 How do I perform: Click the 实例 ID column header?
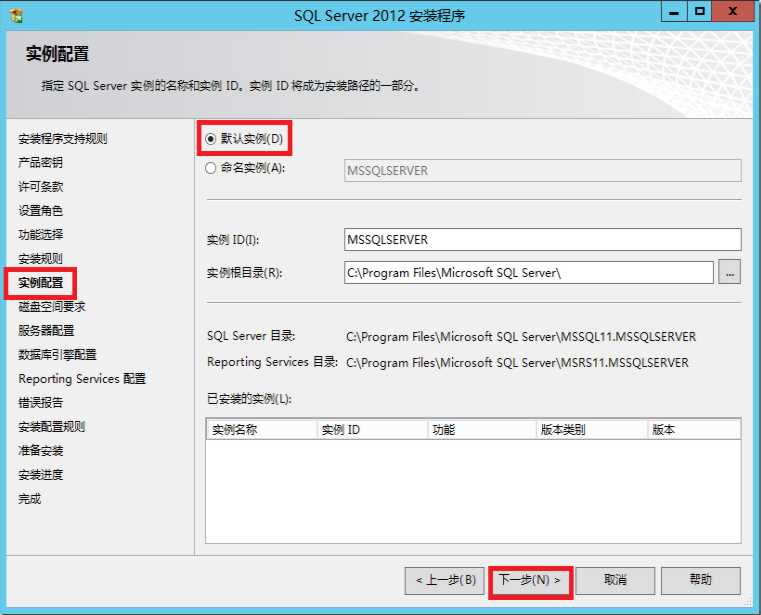372,430
